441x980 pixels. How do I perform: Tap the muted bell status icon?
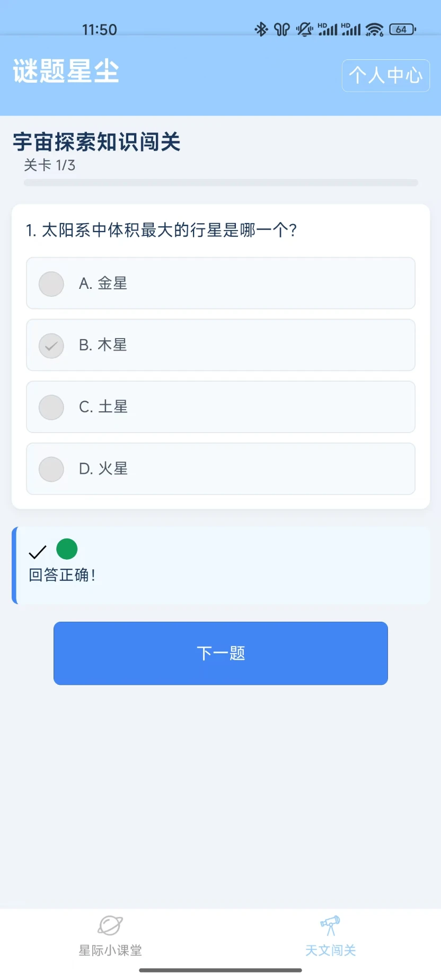(304, 30)
